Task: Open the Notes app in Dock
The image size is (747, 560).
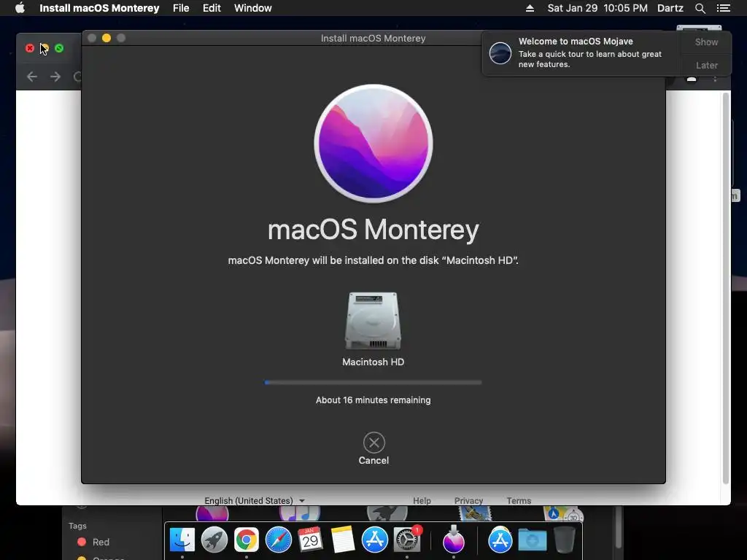Action: (x=343, y=540)
